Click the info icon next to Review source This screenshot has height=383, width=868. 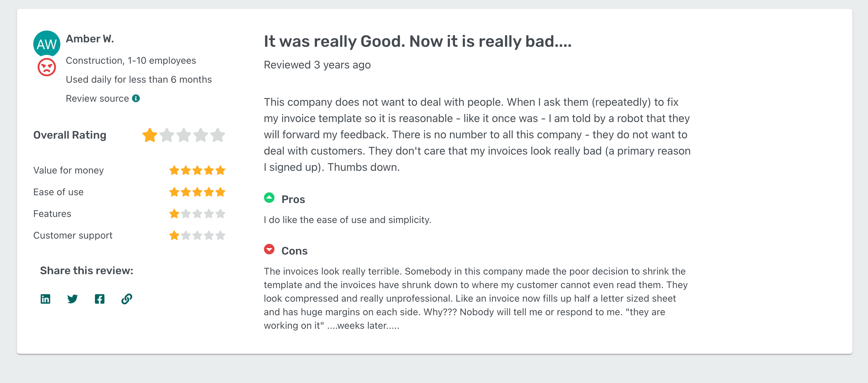tap(136, 98)
